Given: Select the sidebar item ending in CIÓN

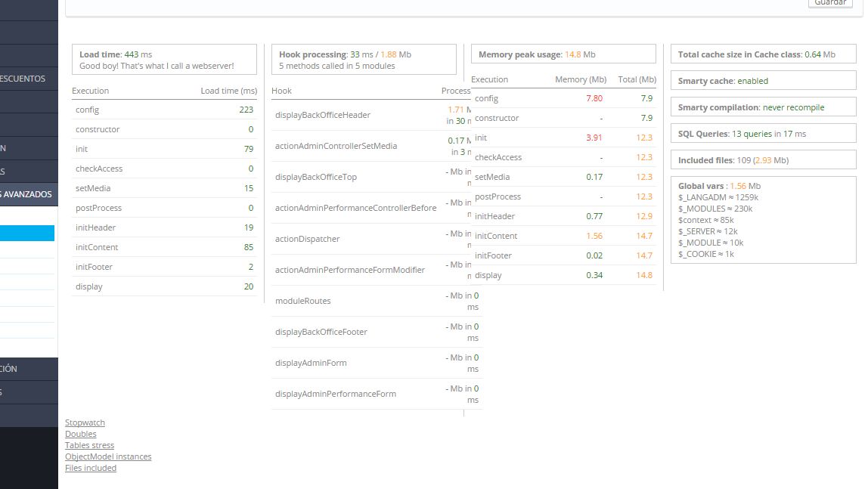Looking at the screenshot, I should click(29, 369).
